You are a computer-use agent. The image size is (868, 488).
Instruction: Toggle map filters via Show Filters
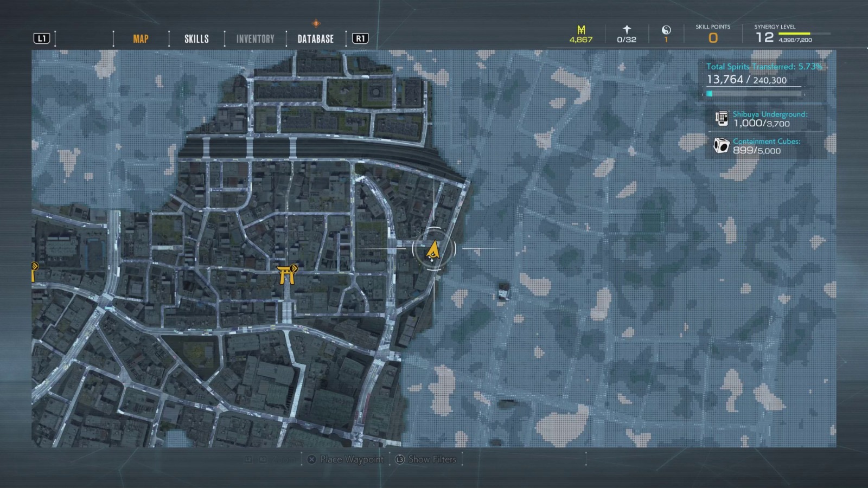[432, 459]
